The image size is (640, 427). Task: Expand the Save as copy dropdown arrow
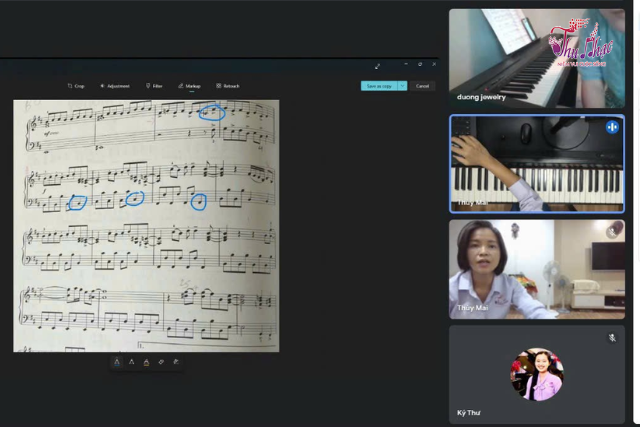tap(402, 86)
